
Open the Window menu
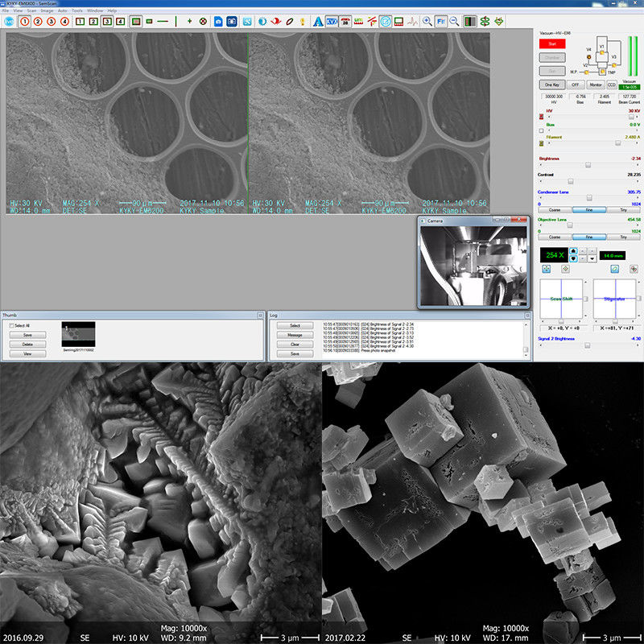95,10
